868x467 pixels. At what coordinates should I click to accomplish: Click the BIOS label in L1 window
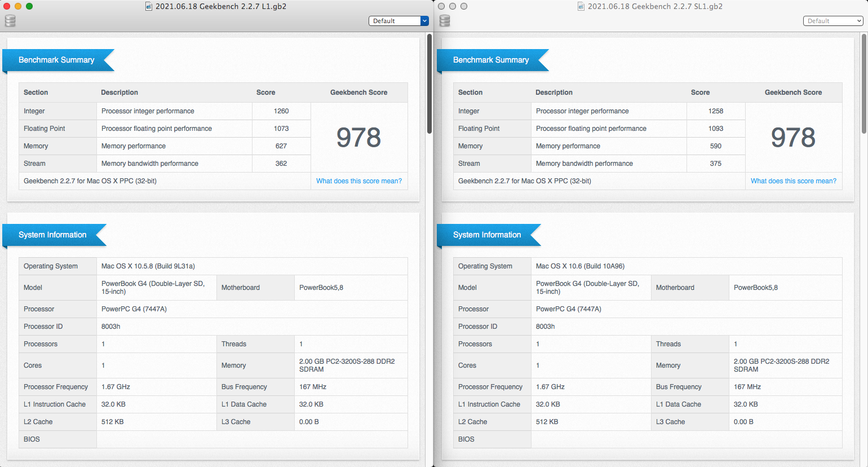point(32,439)
